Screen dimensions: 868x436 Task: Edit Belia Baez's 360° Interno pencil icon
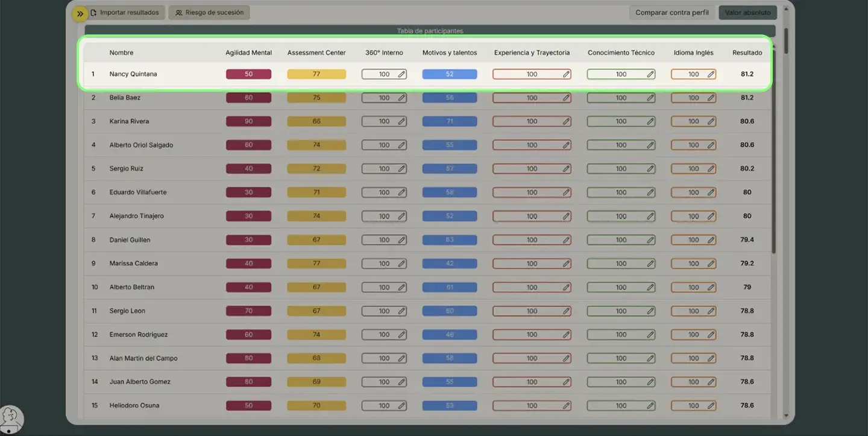[x=401, y=98]
